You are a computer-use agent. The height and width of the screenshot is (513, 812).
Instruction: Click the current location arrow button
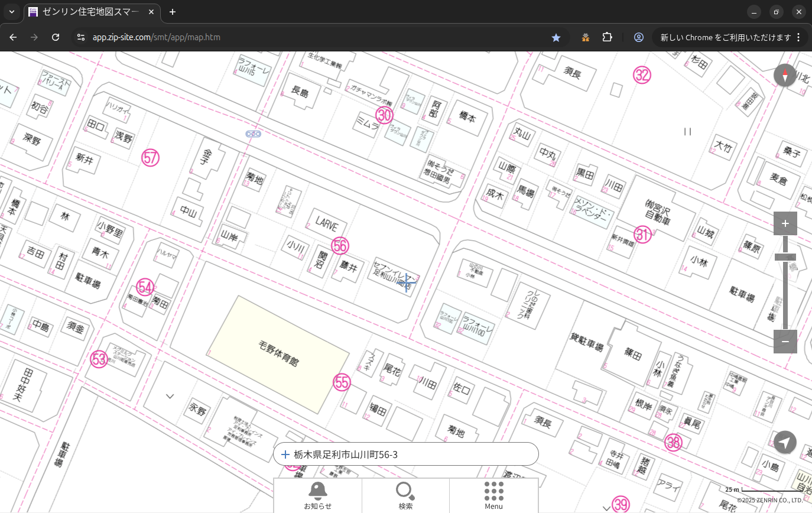click(x=785, y=442)
